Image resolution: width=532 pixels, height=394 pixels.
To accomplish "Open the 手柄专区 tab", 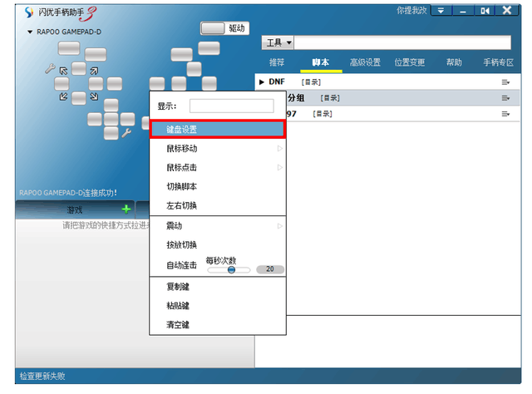I will (499, 62).
